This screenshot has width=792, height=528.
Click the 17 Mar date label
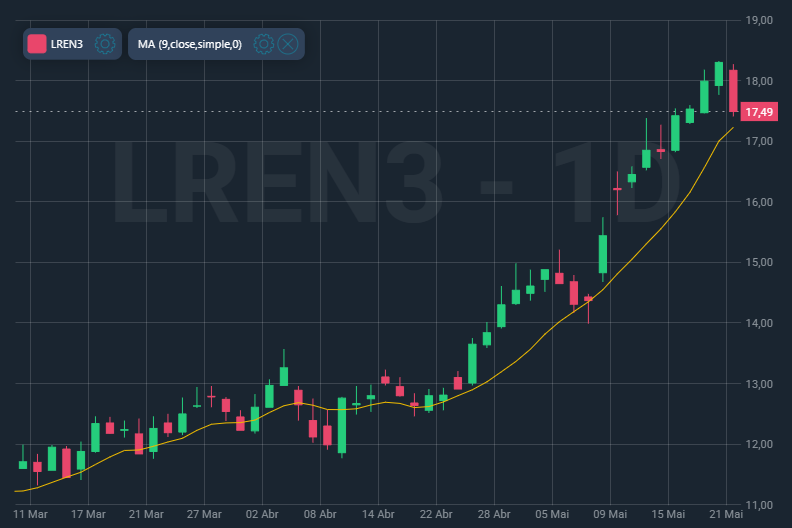pos(88,514)
